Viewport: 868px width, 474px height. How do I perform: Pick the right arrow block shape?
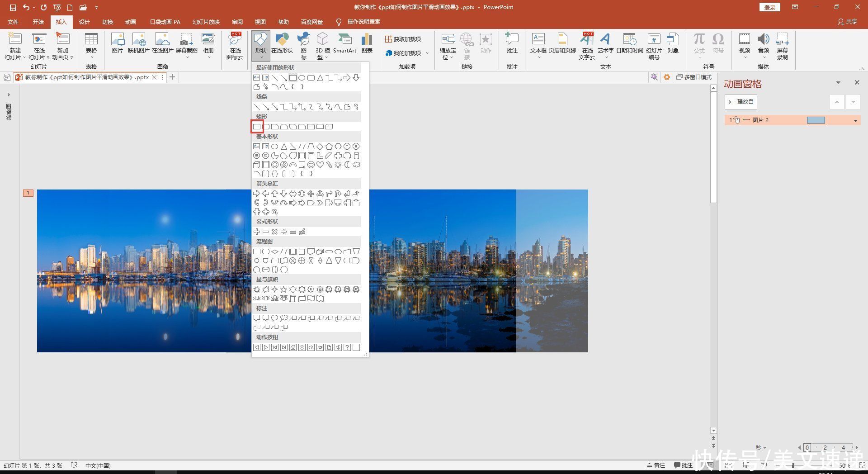coord(257,194)
